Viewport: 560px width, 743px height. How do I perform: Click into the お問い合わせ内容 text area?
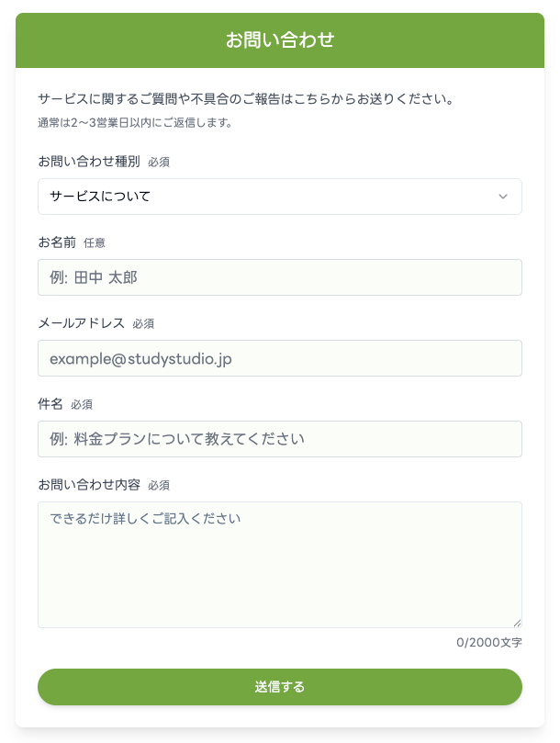(279, 564)
